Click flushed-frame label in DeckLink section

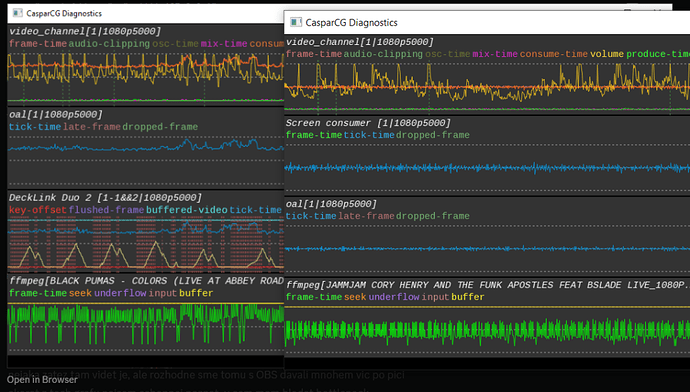coord(106,210)
